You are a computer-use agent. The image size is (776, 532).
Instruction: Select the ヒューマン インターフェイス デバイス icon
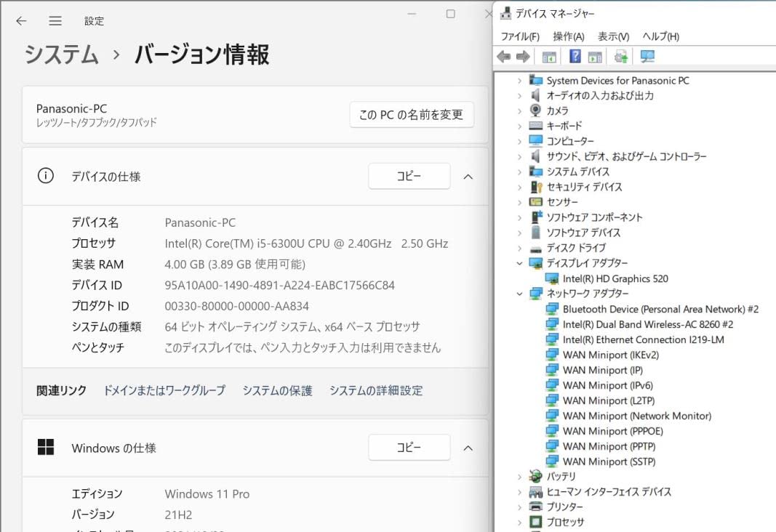535,491
